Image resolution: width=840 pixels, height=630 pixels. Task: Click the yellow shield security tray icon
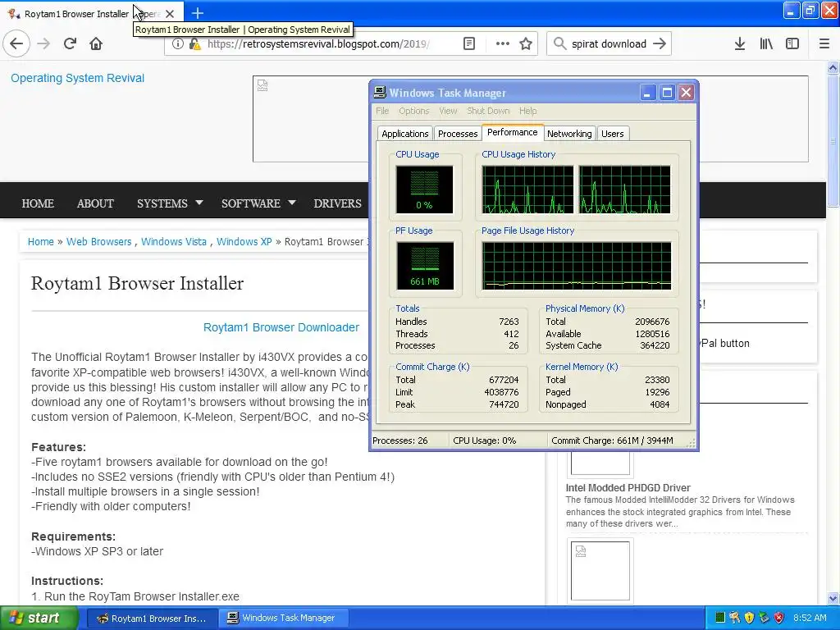tap(749, 618)
